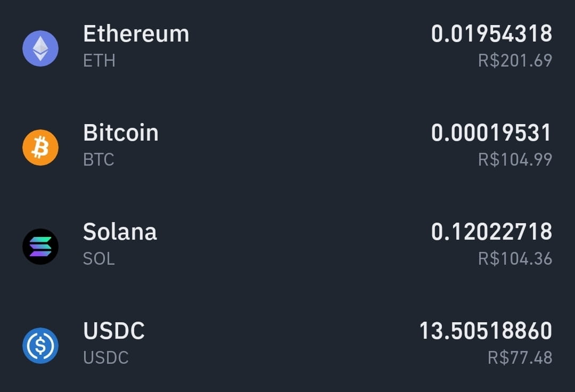Click the 0.12022718 Solana balance
This screenshot has height=392, width=575.
point(491,232)
